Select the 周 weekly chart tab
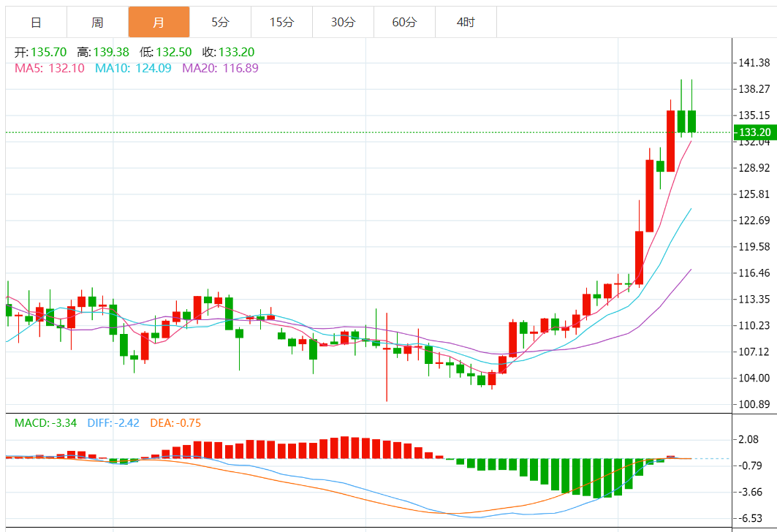 (97, 22)
